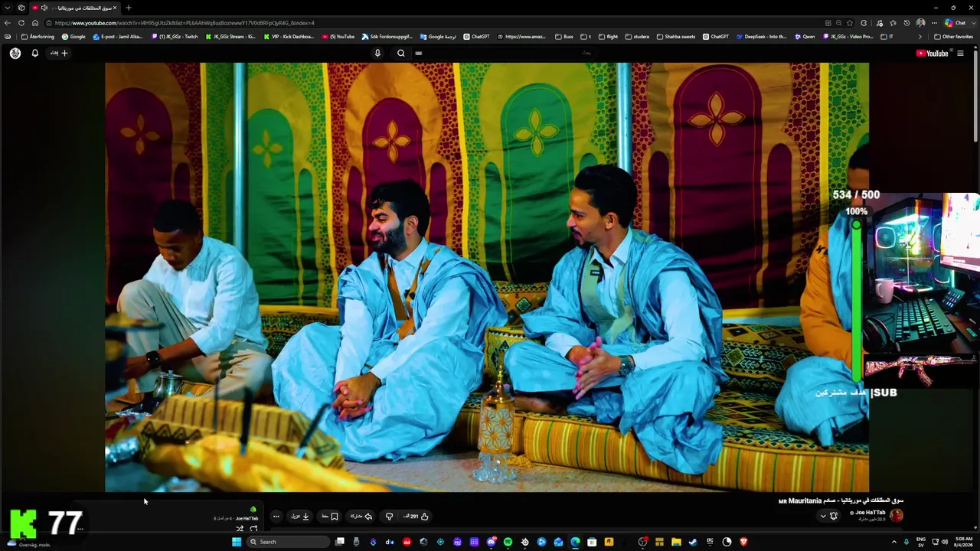This screenshot has height=551, width=980.
Task: Open Task View on taskbar
Action: point(339,542)
